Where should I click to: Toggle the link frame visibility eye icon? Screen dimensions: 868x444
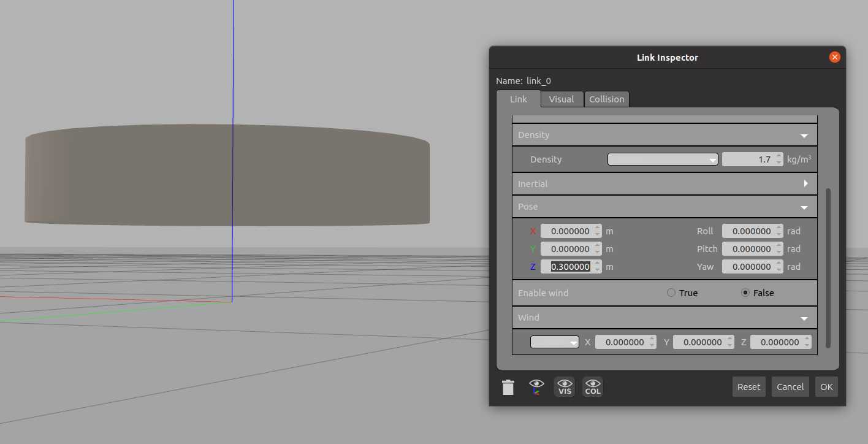click(536, 387)
